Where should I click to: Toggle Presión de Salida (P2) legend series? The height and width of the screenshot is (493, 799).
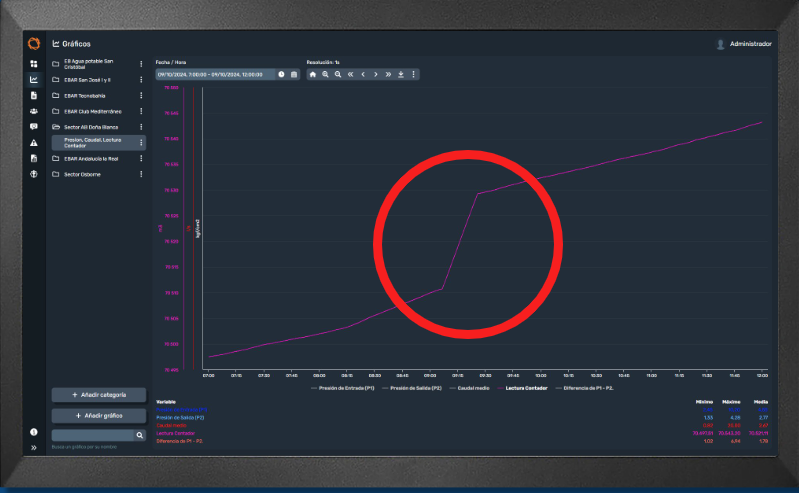(x=412, y=388)
